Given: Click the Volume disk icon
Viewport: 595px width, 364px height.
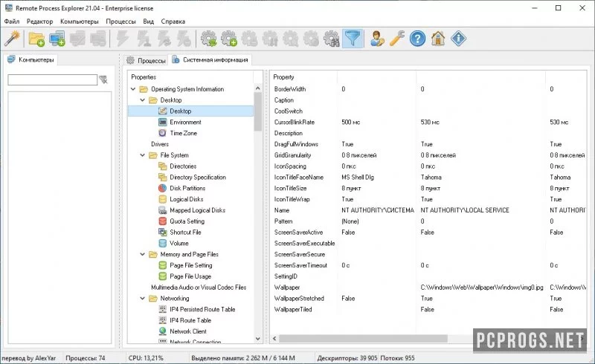Looking at the screenshot, I should coord(162,243).
